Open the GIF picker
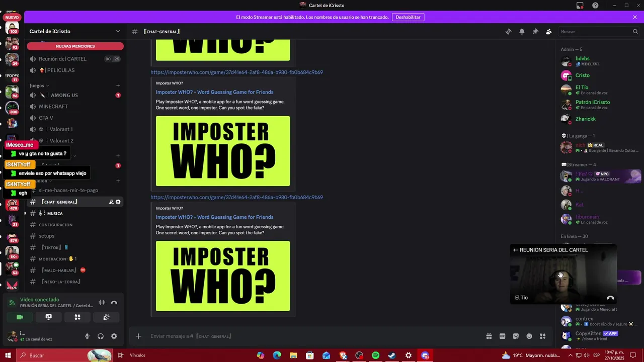Image resolution: width=644 pixels, height=362 pixels. coord(502,336)
